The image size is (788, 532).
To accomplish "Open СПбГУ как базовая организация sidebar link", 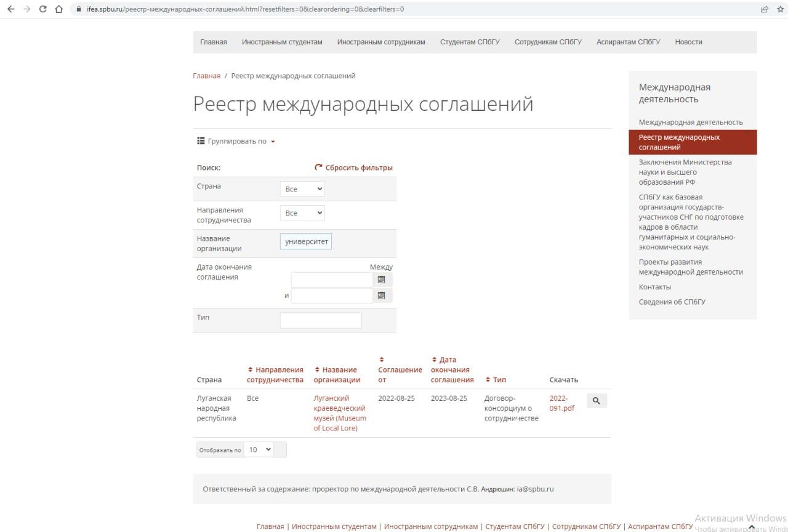I will tap(691, 222).
